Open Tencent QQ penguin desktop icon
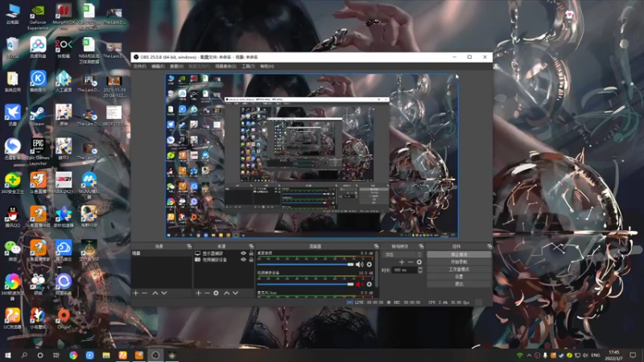The width and height of the screenshot is (644, 362). coord(13,216)
